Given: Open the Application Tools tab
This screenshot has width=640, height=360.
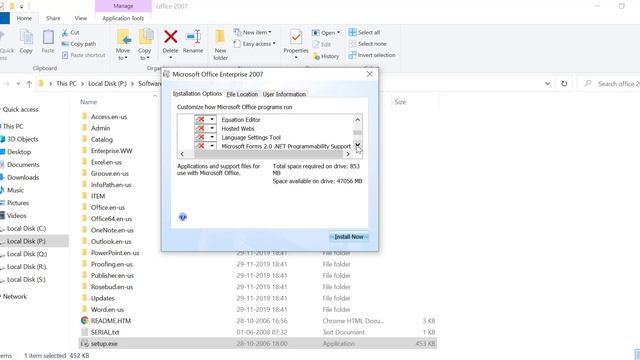Looking at the screenshot, I should tap(123, 18).
